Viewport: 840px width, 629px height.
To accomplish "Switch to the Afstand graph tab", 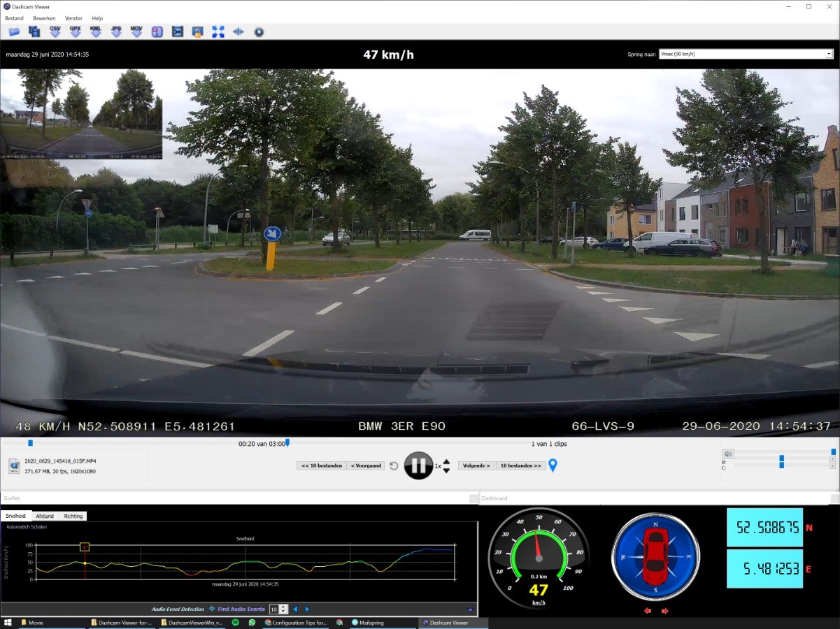I will 45,516.
